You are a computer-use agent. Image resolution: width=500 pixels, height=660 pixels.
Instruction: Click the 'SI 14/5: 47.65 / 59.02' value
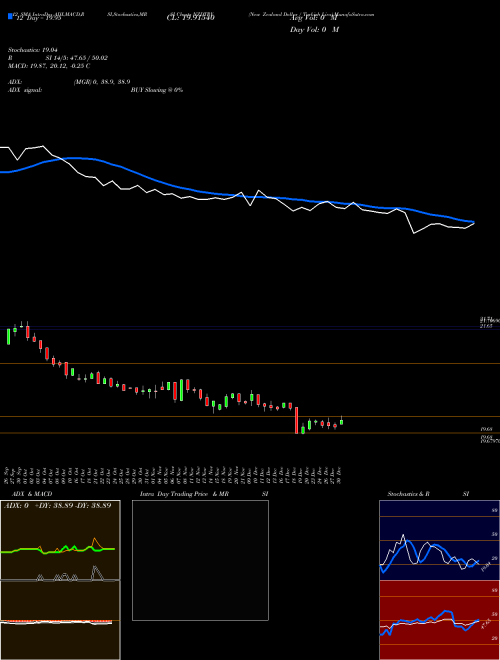77,58
